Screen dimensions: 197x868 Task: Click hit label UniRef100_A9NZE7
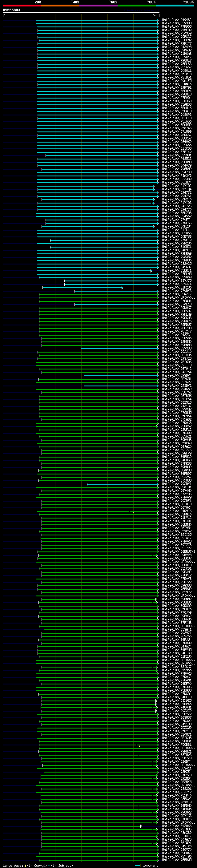(177, 294)
